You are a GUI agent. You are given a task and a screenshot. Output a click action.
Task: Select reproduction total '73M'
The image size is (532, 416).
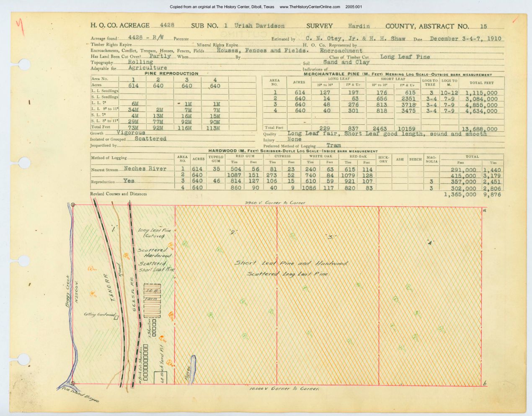click(132, 128)
